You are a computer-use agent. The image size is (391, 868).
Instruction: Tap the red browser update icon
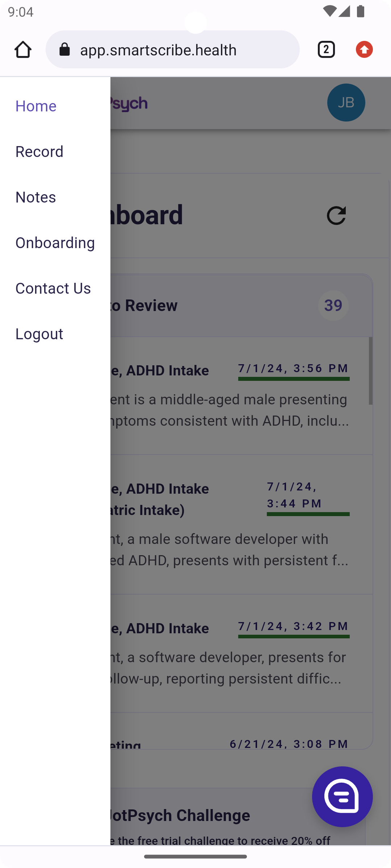(364, 50)
